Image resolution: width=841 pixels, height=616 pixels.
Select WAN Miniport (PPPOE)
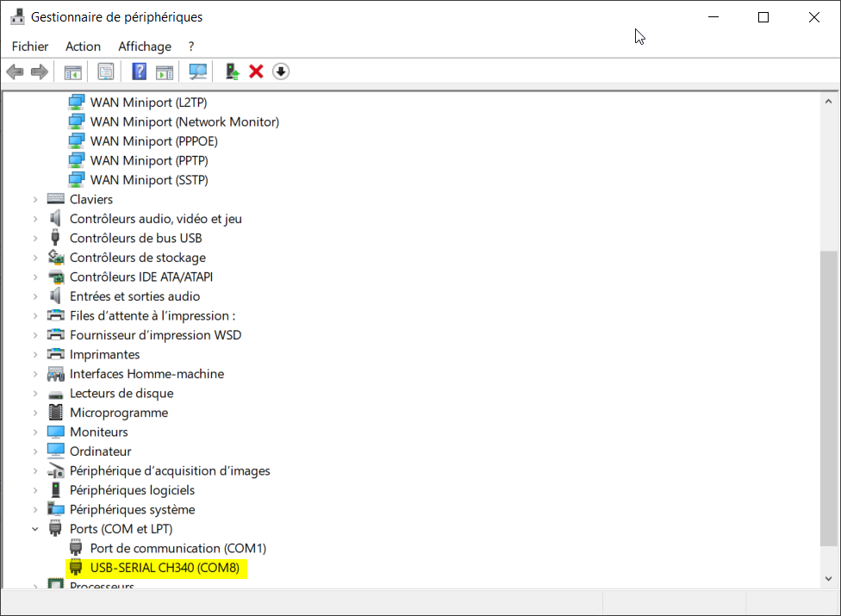[154, 141]
